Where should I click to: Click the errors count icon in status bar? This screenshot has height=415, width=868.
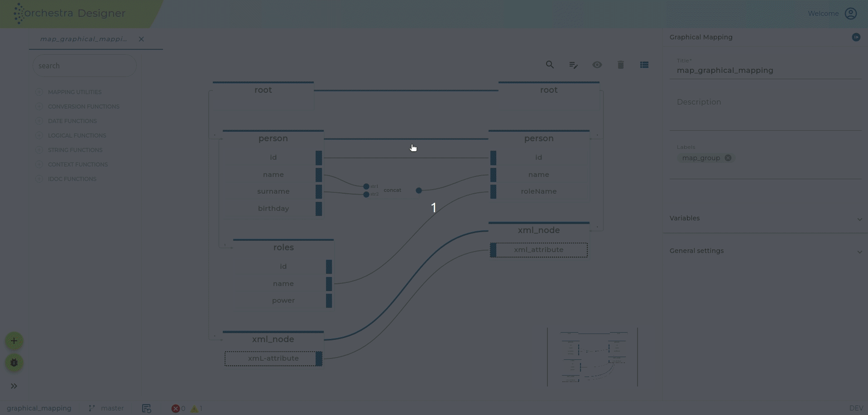176,409
